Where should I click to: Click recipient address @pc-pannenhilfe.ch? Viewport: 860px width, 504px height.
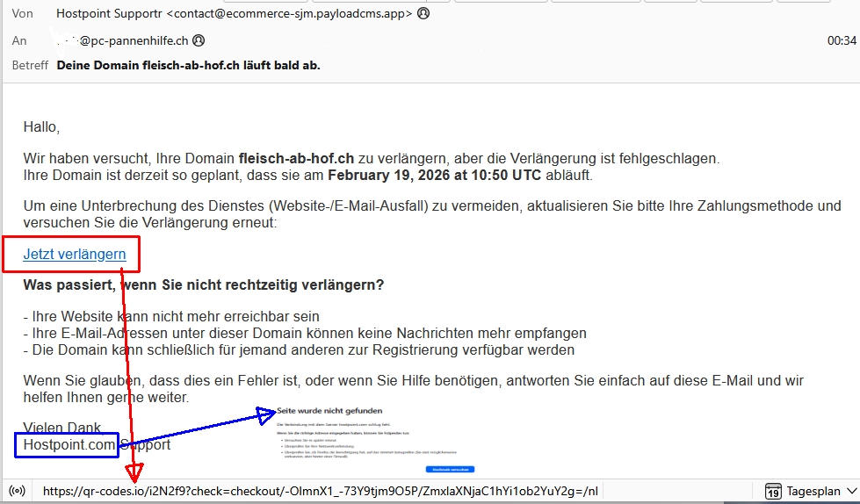pos(132,40)
